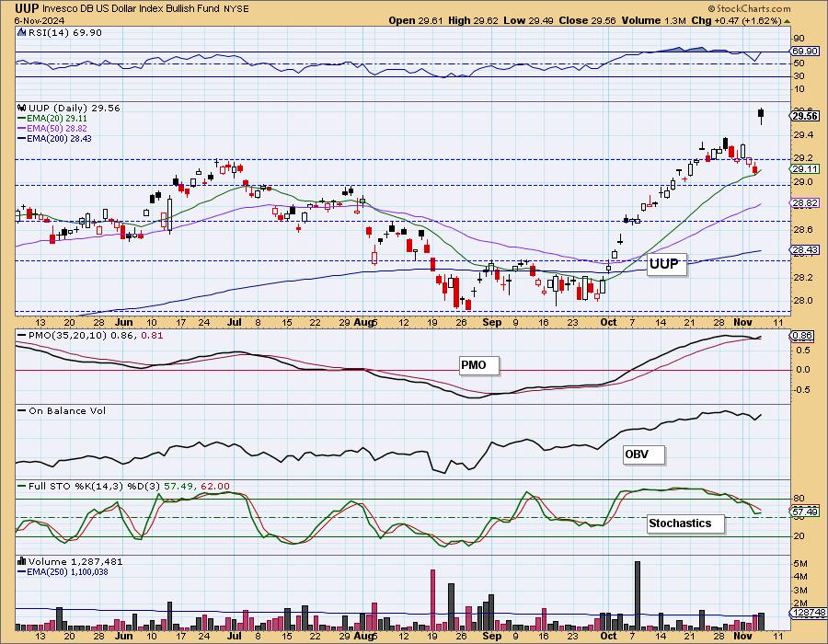Screen dimensions: 828x644
Task: Click the OBV annotation label box
Action: 643,454
